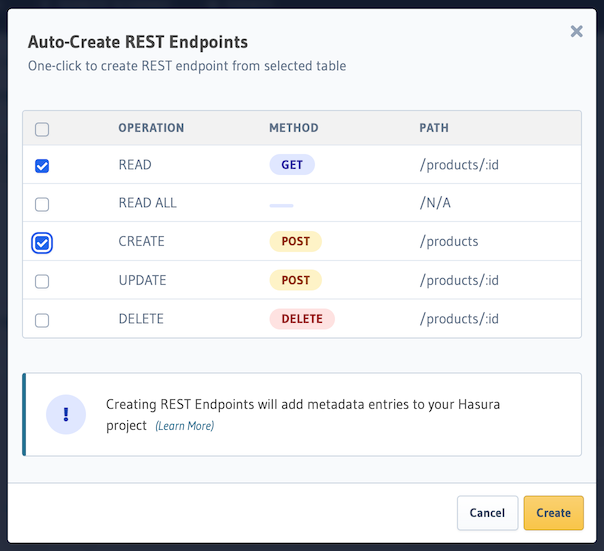Check the READ ALL operation checkbox
Viewport: 604px width, 551px height.
coord(42,204)
